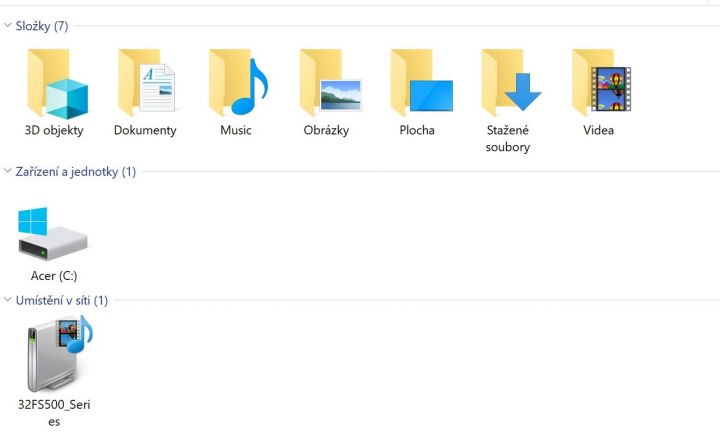
Task: Click the Složky (7) group header
Action: tap(42, 26)
